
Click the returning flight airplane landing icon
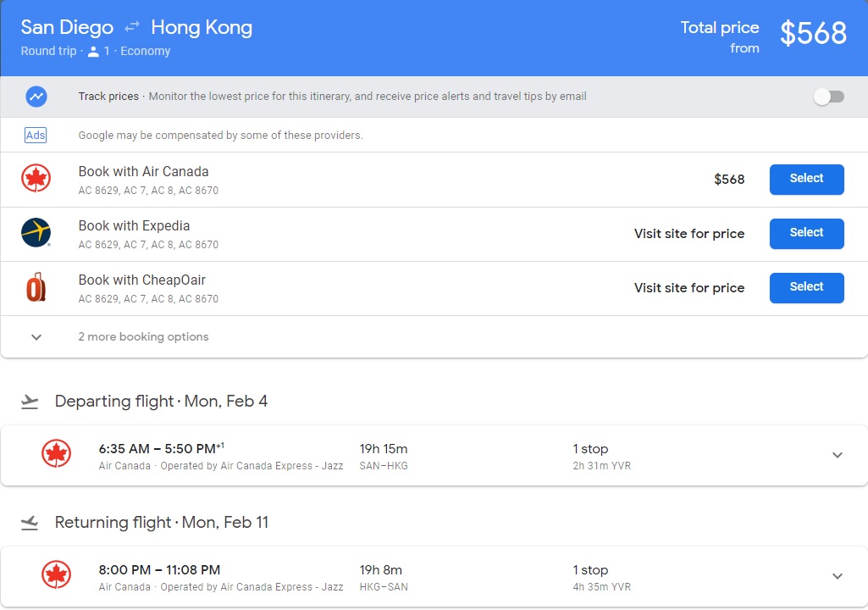point(30,523)
